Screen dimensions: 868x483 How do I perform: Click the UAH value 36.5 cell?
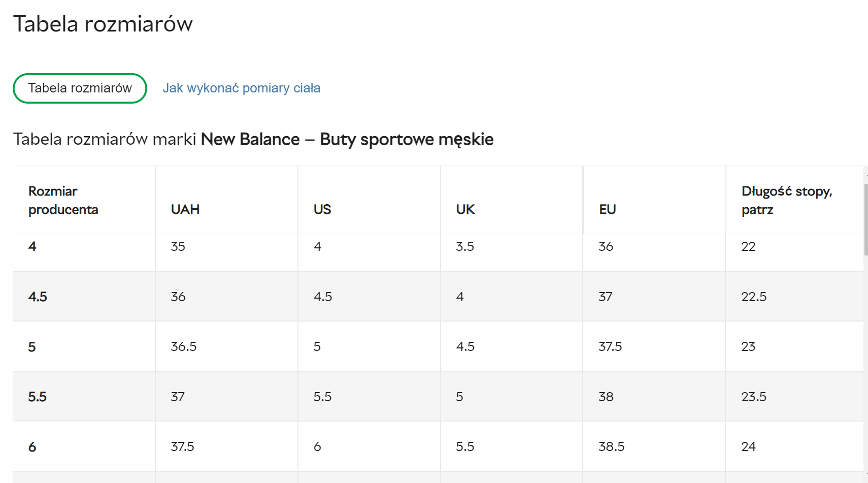point(184,346)
